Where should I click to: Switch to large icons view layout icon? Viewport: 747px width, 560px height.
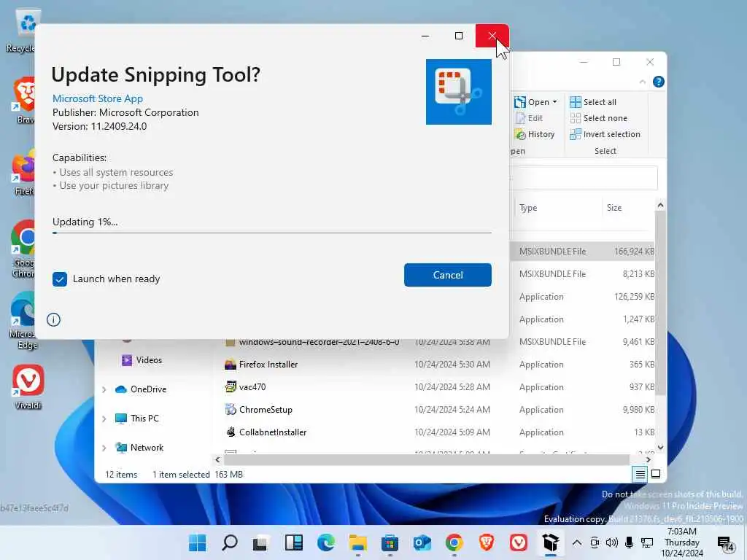pyautogui.click(x=656, y=474)
